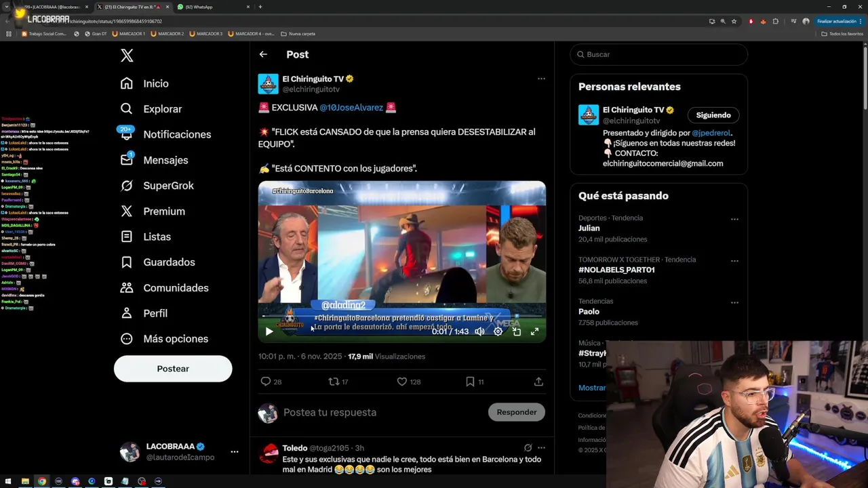868x488 pixels.
Task: Open the Chrome extensions puzzle icon
Action: click(x=776, y=21)
